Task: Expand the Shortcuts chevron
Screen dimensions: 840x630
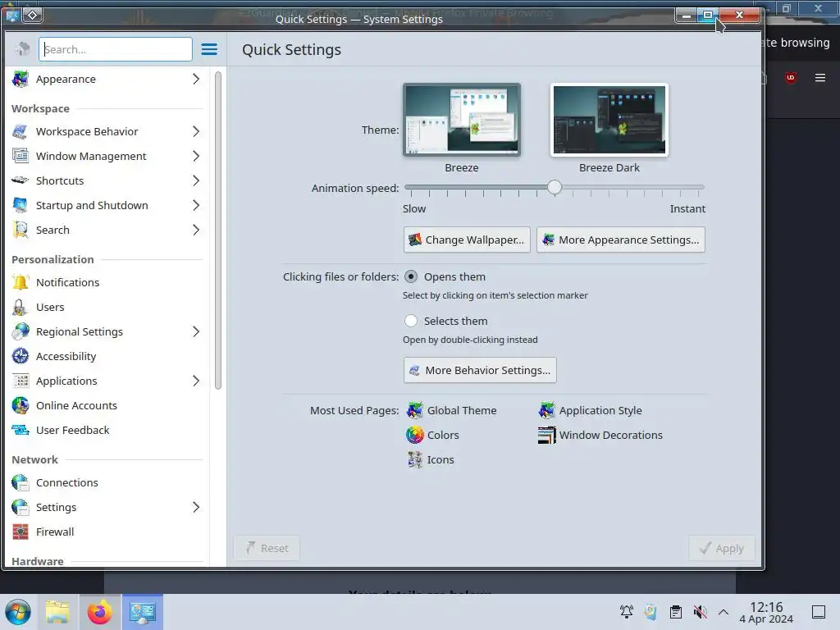Action: [x=196, y=180]
